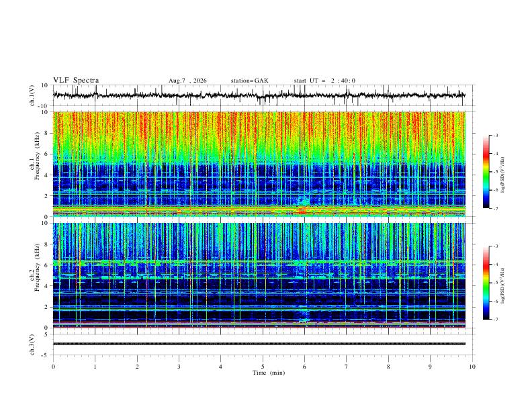532x411 pixels.
Task: Click the 'Aug.7, 2026' date label
Action: 187,81
